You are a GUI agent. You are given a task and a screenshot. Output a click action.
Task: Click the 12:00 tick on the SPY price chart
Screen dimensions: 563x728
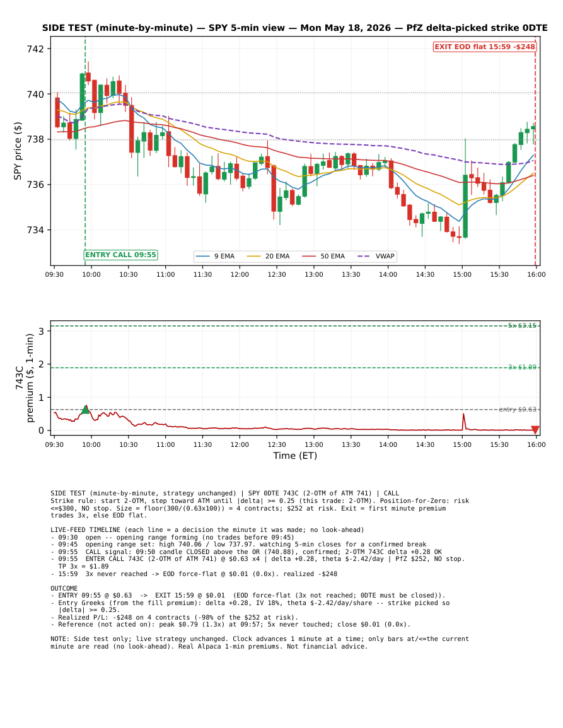point(240,274)
